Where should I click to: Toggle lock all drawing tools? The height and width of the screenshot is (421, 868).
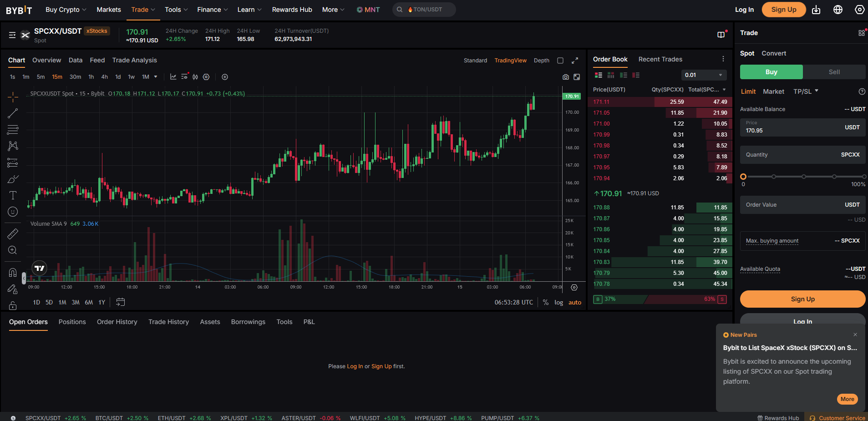(x=13, y=305)
